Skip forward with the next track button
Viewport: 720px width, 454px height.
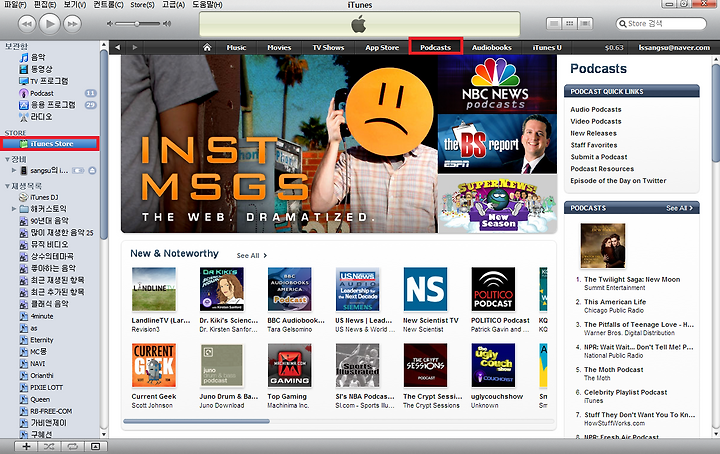[x=73, y=24]
